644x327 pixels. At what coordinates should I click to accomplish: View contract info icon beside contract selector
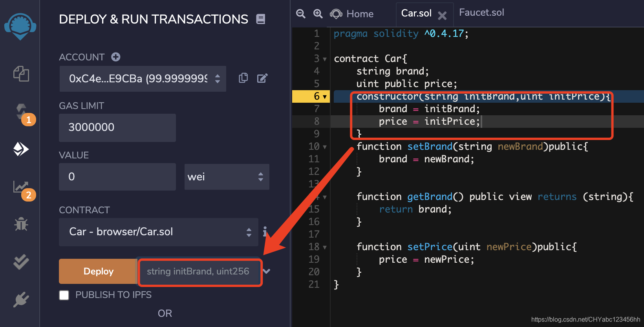[265, 231]
